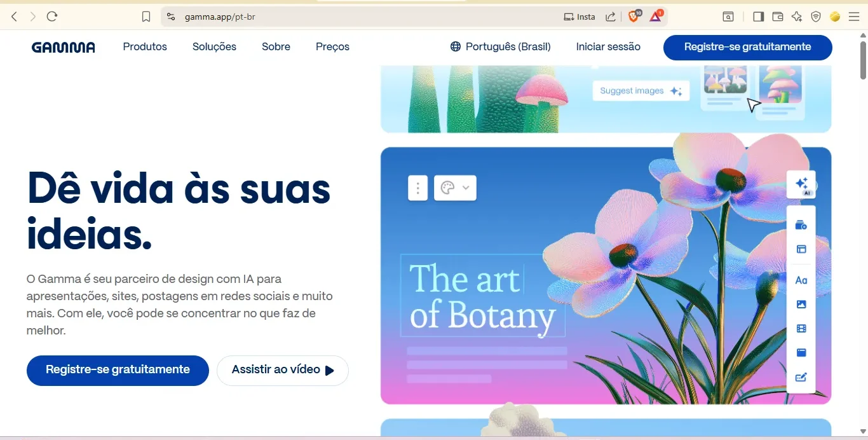868x440 pixels.
Task: Bookmark this page with the bookmark icon
Action: pos(146,17)
